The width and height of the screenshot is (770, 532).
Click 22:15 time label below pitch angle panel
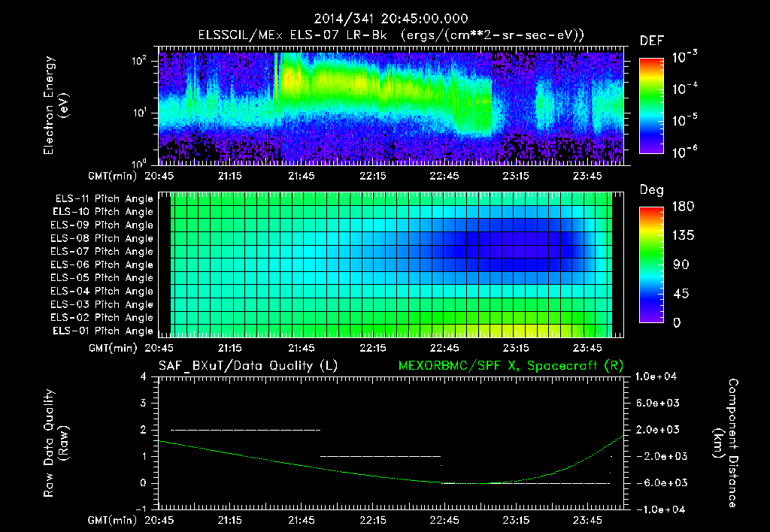coord(373,348)
